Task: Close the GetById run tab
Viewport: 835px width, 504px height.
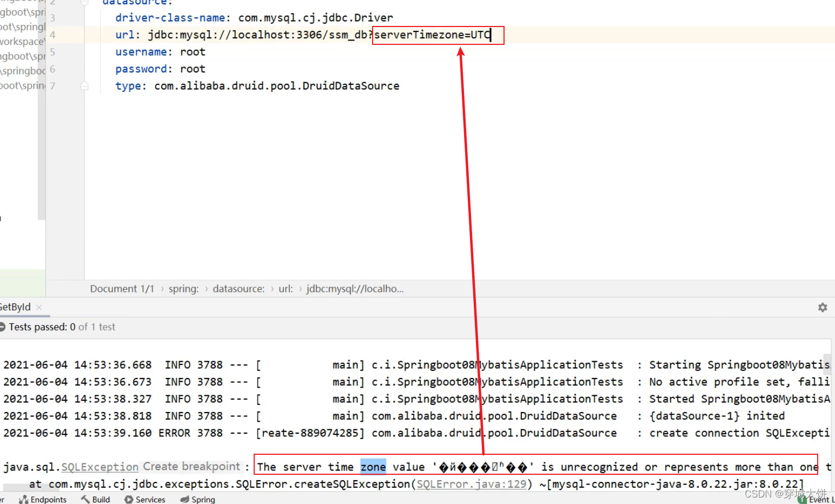Action: 39,307
